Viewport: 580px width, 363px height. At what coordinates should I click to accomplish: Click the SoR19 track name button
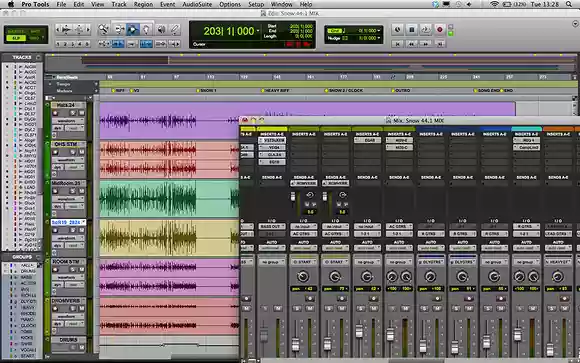tap(68, 222)
